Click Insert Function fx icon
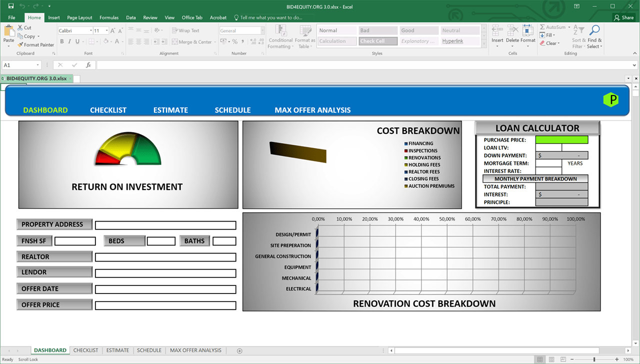 point(88,65)
